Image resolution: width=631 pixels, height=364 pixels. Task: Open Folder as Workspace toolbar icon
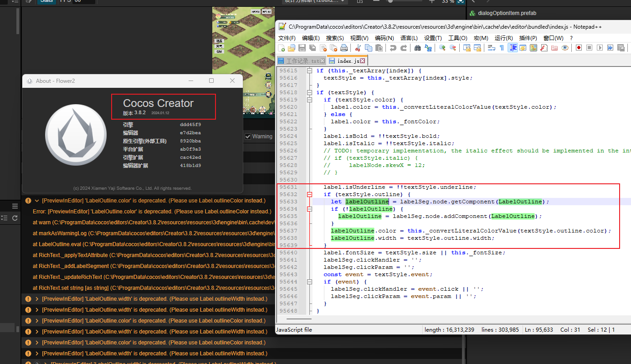click(x=554, y=48)
